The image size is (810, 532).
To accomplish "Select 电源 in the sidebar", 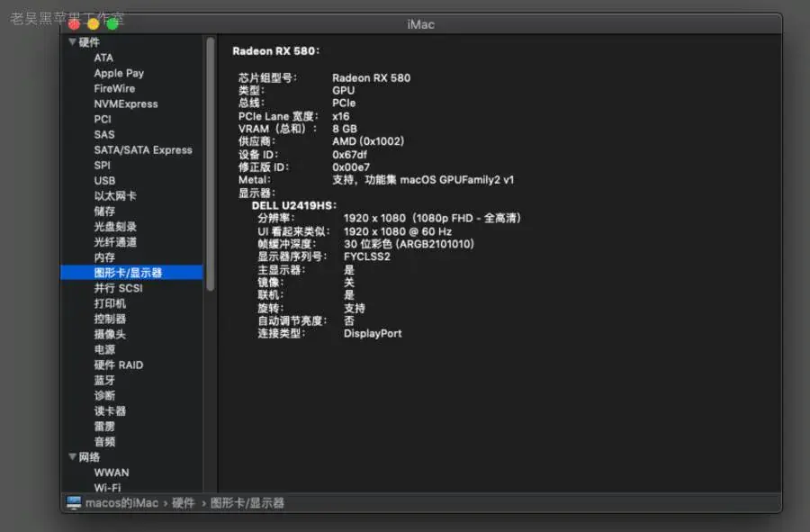I will coord(104,349).
